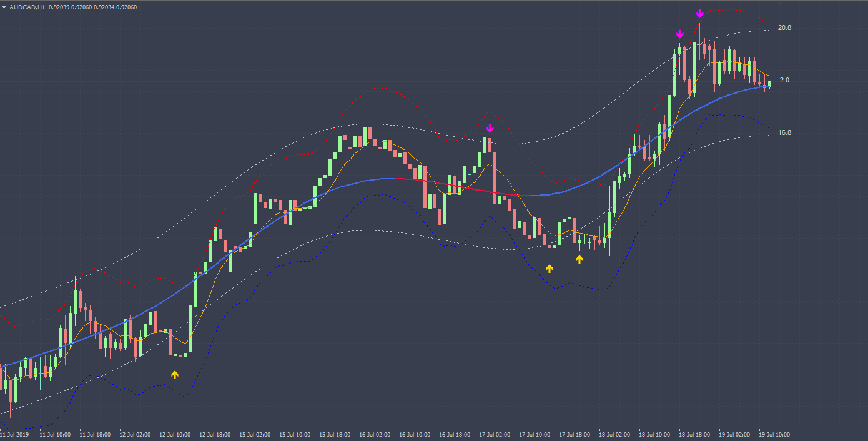Viewport: 868px width, 441px height.
Task: Click the 18 Jul 02:00 time axis label
Action: (x=614, y=434)
